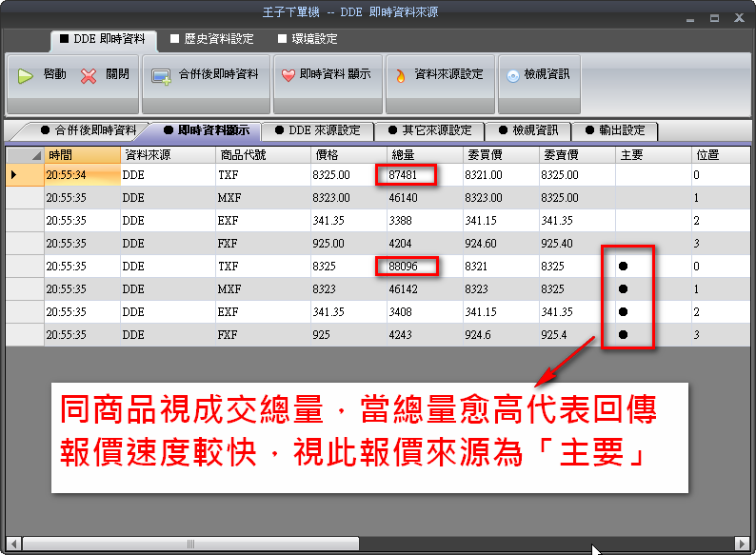Screen dimensions: 756x555
Task: Select total volume cell 3408
Action: pyautogui.click(x=426, y=311)
